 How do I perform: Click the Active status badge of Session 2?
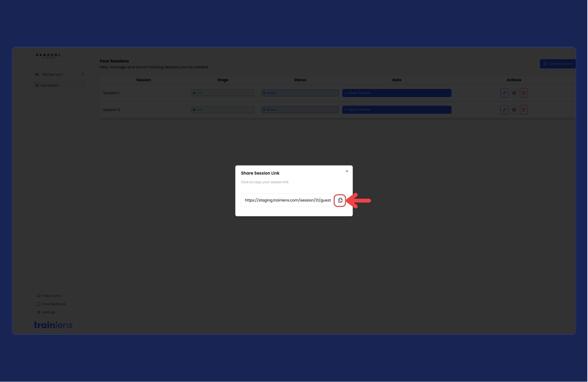300,110
